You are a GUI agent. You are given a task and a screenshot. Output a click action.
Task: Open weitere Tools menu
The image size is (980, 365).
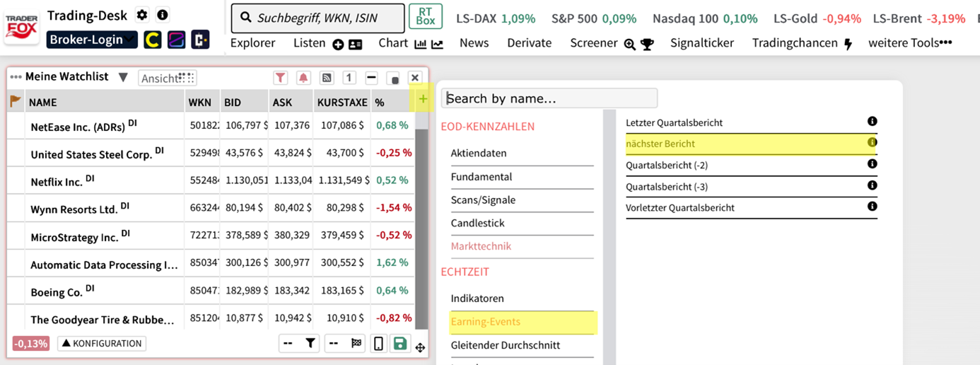tap(910, 42)
